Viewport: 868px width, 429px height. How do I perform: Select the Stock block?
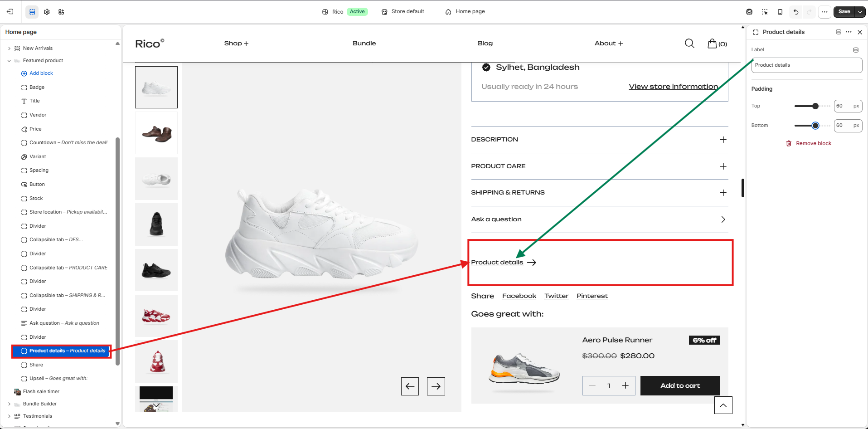[x=36, y=199]
